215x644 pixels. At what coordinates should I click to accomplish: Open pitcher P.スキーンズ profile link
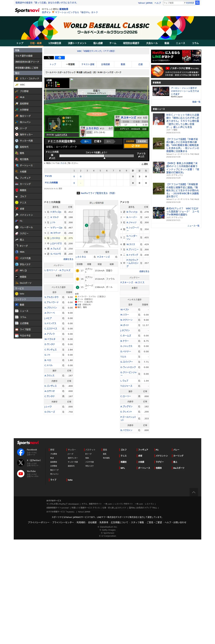tap(129, 118)
